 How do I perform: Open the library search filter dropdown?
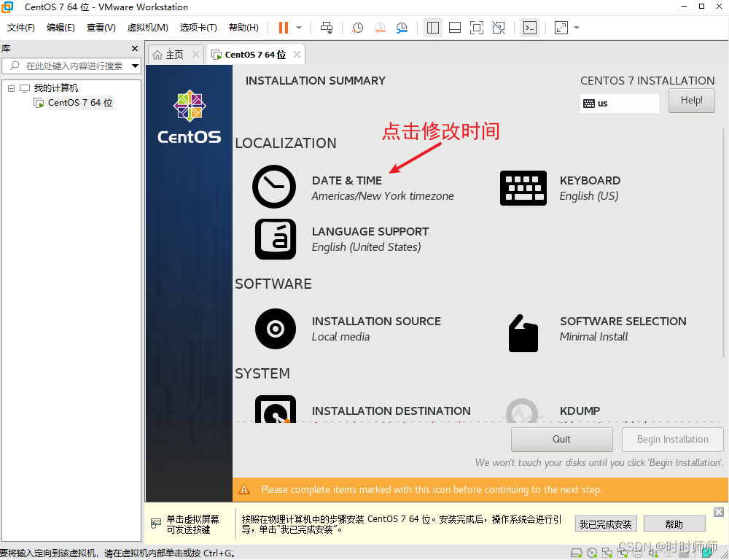(x=136, y=66)
